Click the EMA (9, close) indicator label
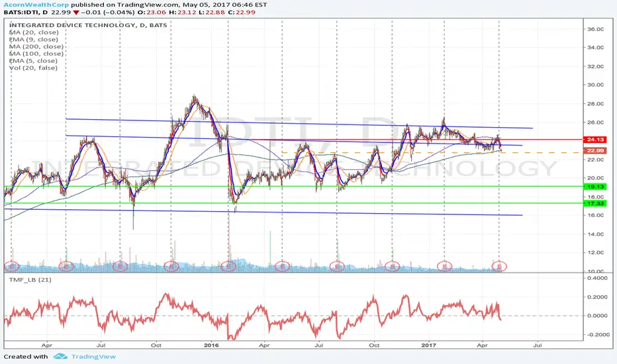Screen dimensions: 617x364 coord(34,39)
